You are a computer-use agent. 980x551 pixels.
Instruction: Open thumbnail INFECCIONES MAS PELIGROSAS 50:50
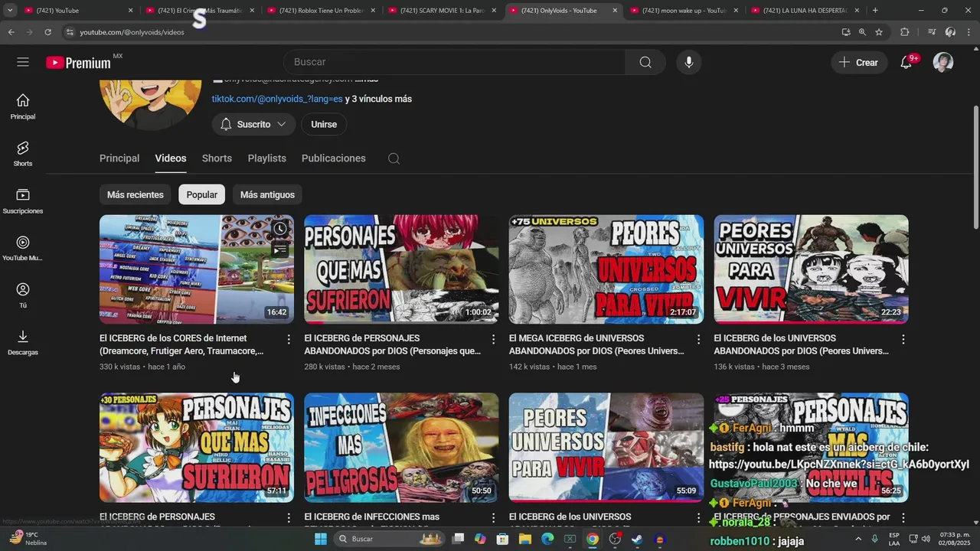(401, 448)
